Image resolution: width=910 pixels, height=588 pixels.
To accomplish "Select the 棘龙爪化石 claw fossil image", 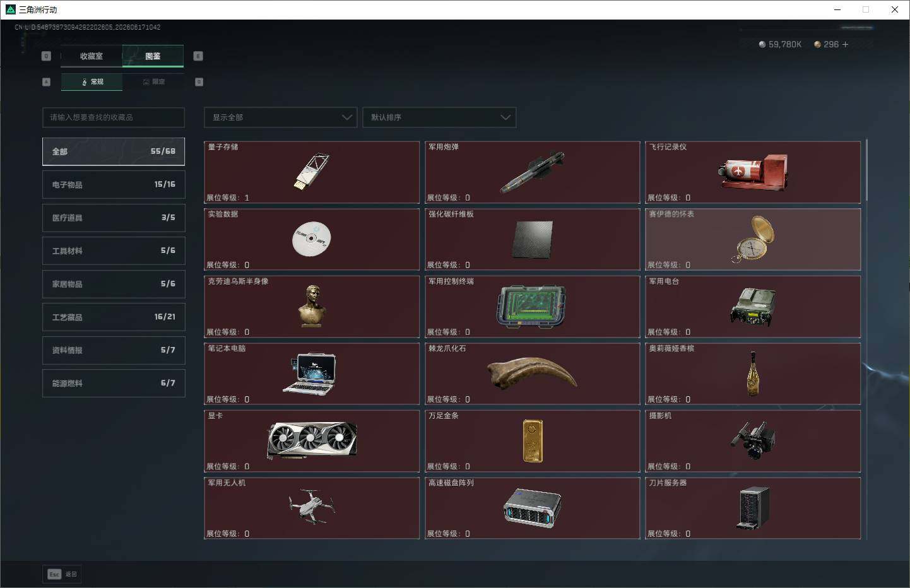I will pyautogui.click(x=532, y=373).
